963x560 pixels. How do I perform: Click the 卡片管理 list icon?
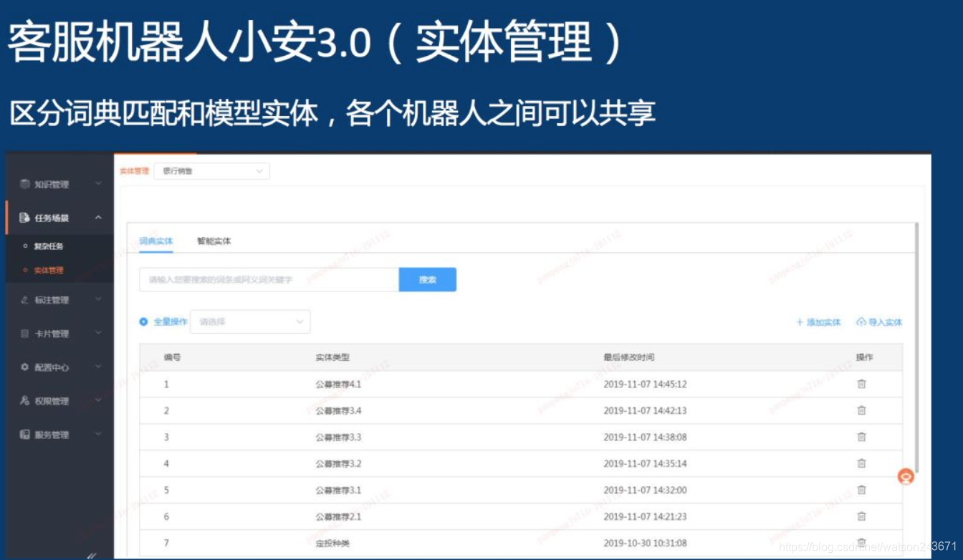coord(25,334)
